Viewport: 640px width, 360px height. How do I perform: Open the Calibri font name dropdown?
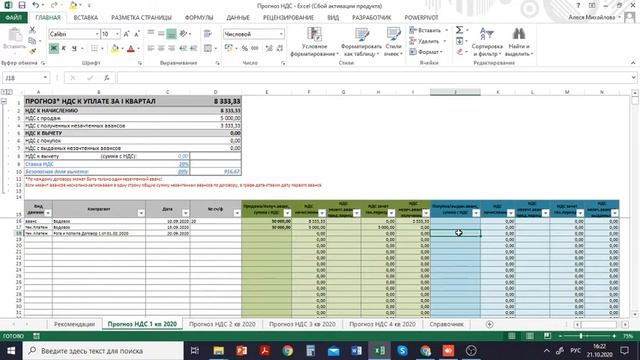tap(97, 34)
